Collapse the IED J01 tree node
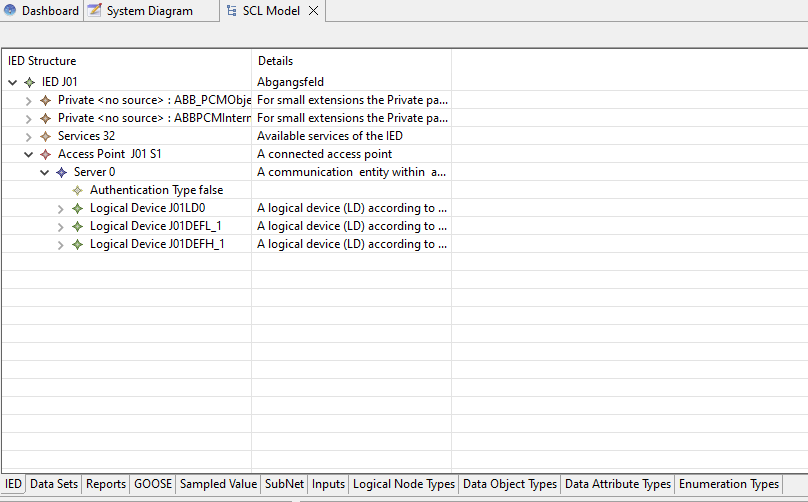The image size is (808, 502). [x=12, y=82]
